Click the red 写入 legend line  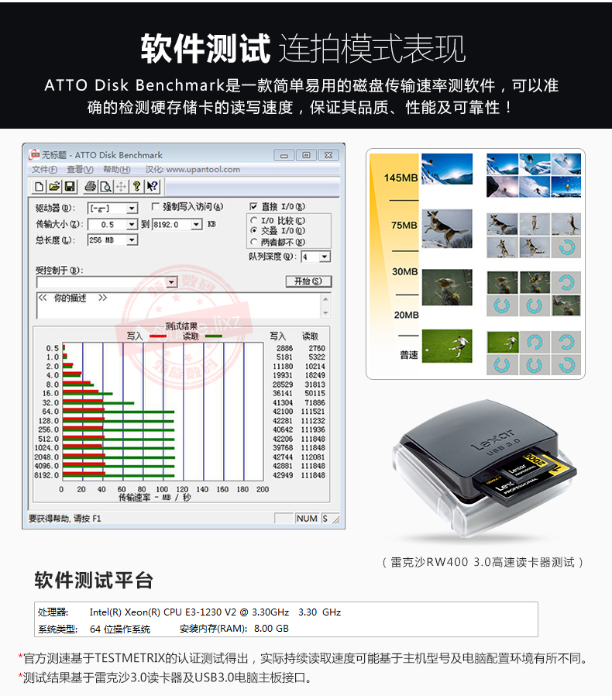[x=157, y=336]
